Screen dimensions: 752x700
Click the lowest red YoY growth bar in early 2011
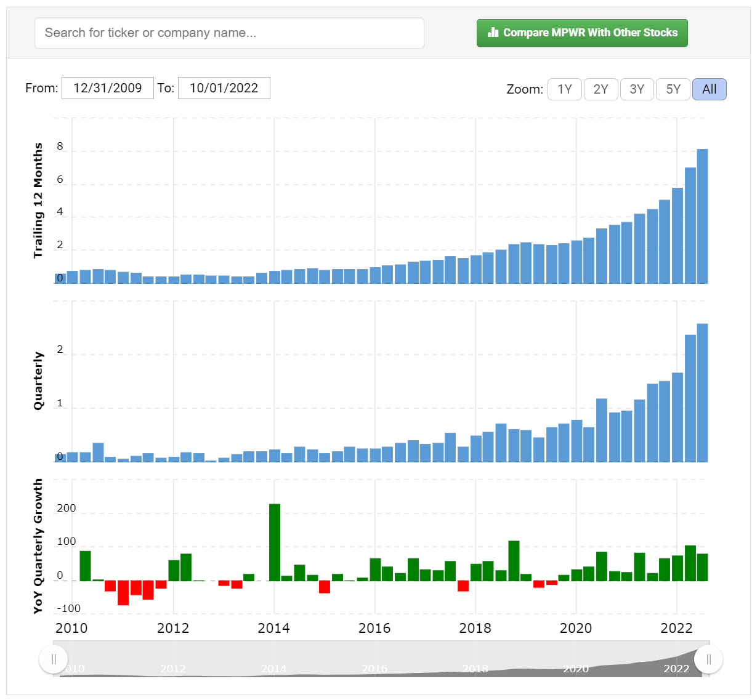123,593
